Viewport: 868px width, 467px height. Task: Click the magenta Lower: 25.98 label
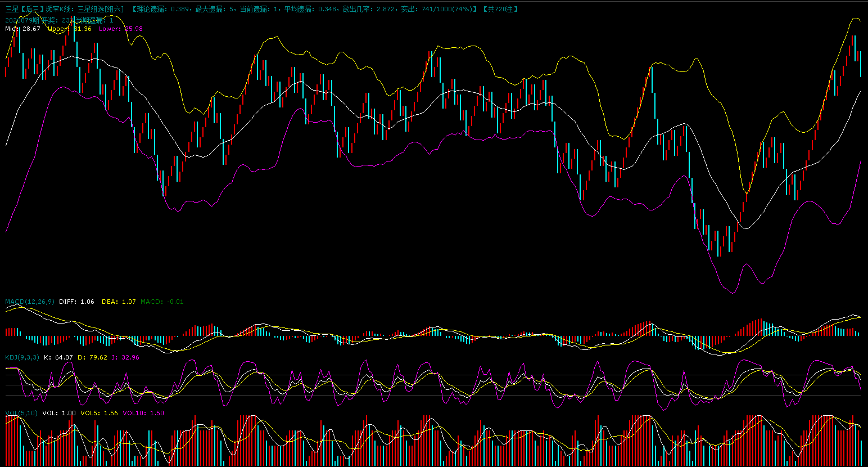[x=121, y=29]
